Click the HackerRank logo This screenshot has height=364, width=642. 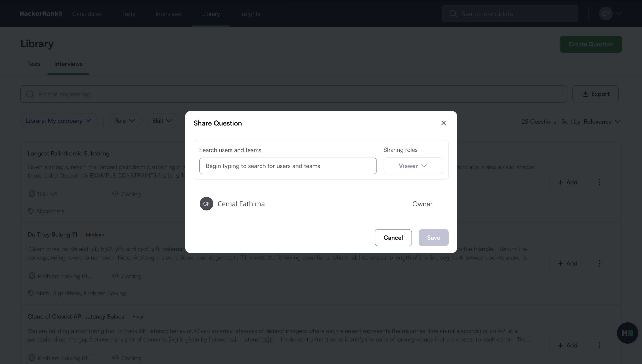(41, 14)
